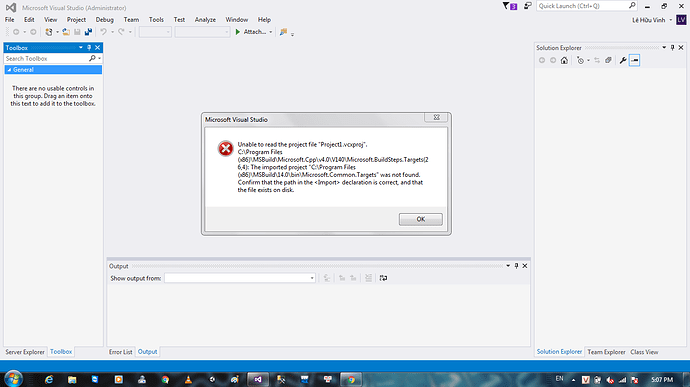Screen dimensions: 690x387
Task: Open the Show output from combo box
Action: pos(240,278)
